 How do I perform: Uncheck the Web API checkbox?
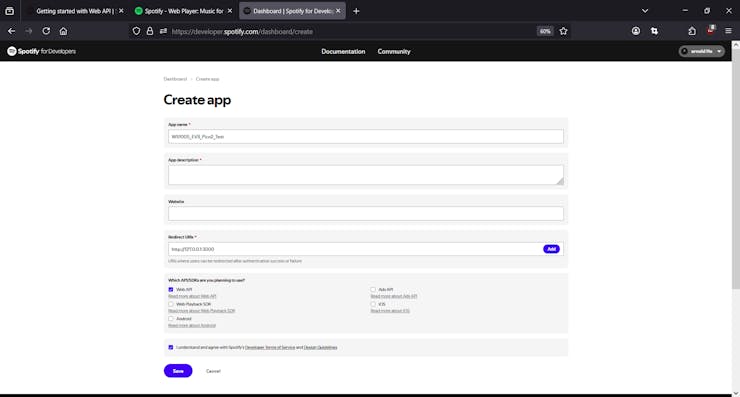click(171, 289)
